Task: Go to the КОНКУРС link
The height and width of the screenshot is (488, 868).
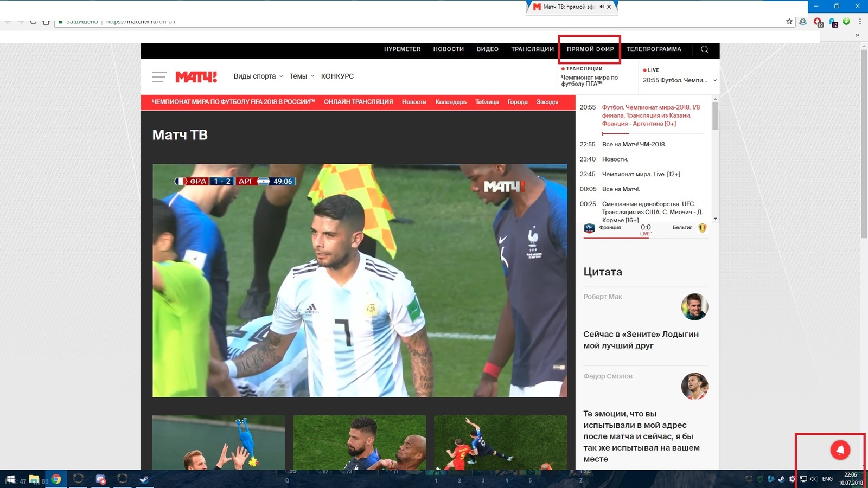Action: coord(337,76)
